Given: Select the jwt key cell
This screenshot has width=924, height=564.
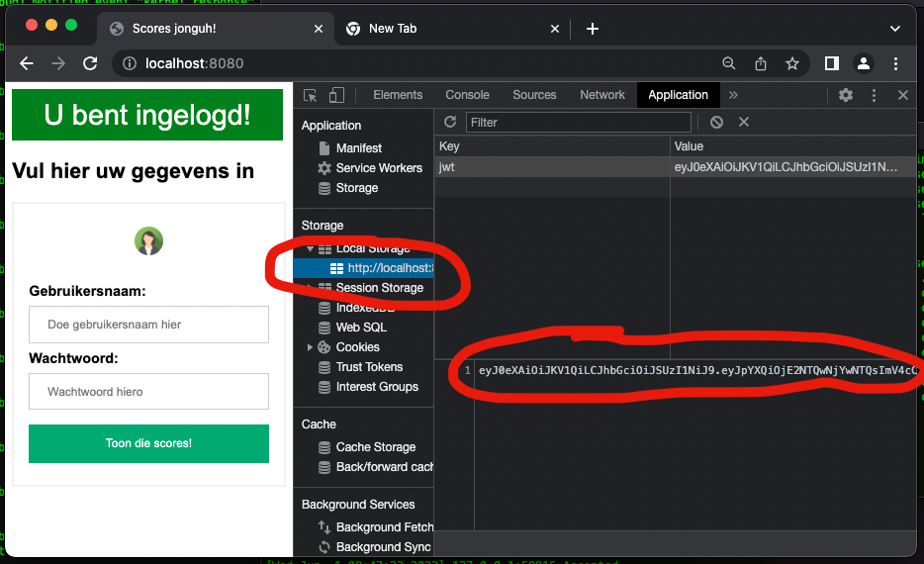Looking at the screenshot, I should (552, 167).
